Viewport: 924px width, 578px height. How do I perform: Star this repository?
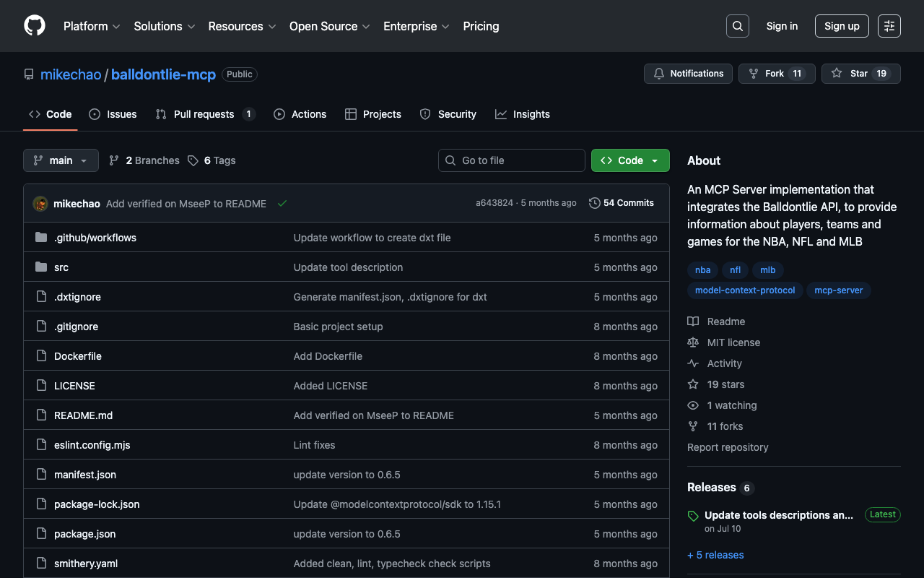pyautogui.click(x=850, y=74)
